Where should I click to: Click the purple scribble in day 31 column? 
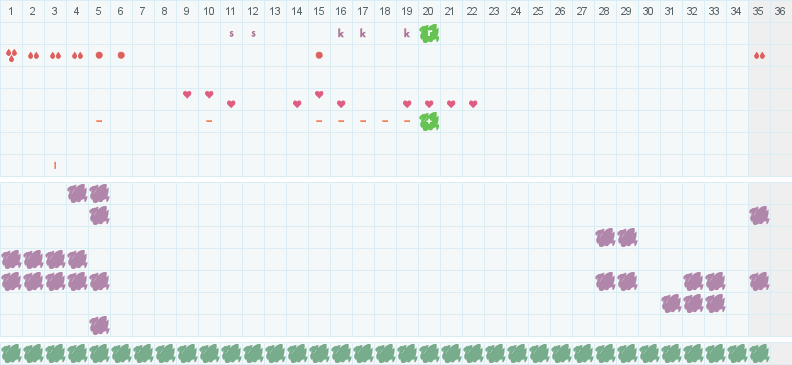(x=671, y=303)
